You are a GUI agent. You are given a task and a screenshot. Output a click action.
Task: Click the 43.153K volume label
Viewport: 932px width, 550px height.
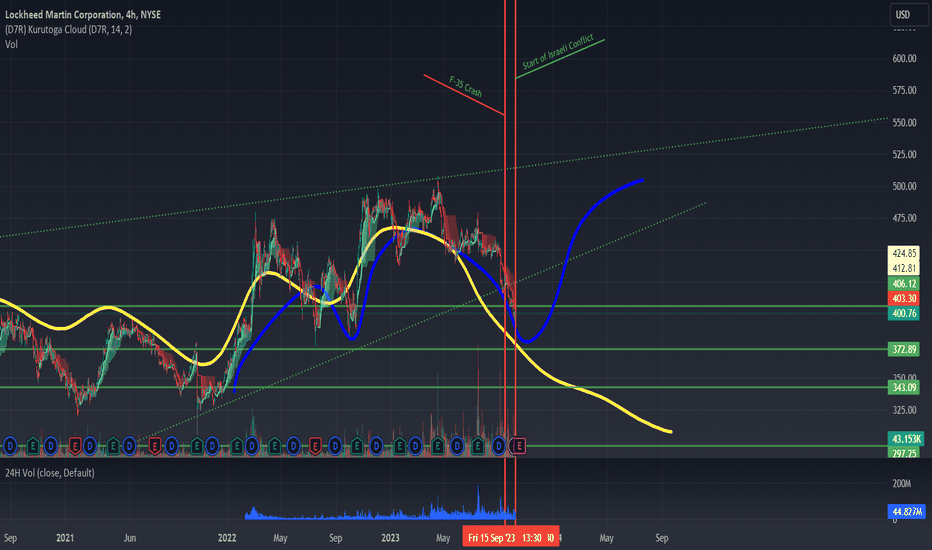click(x=906, y=439)
